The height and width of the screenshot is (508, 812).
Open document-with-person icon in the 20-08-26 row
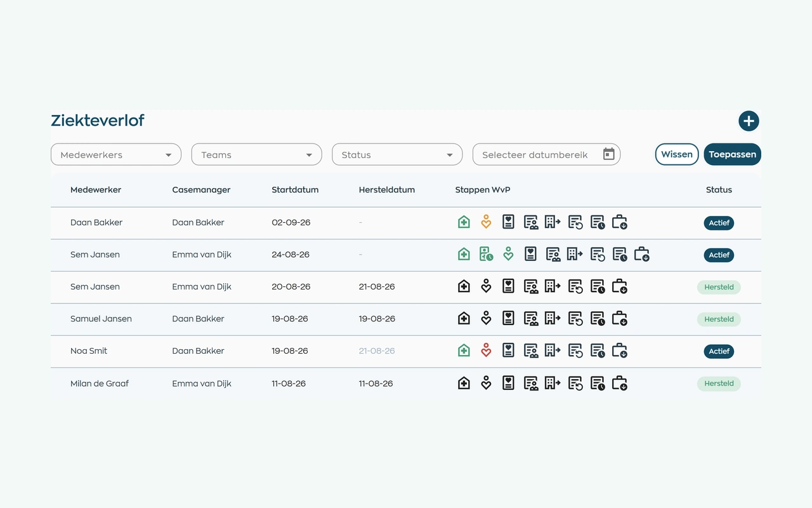pos(531,287)
